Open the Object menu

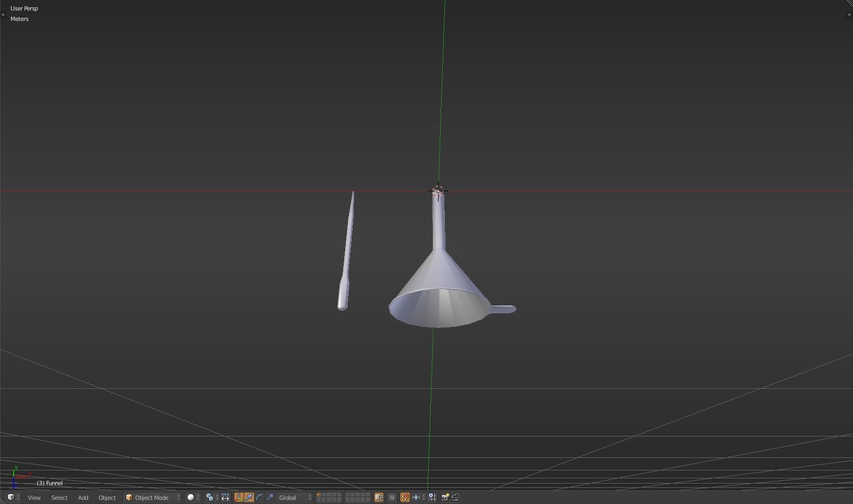[107, 498]
